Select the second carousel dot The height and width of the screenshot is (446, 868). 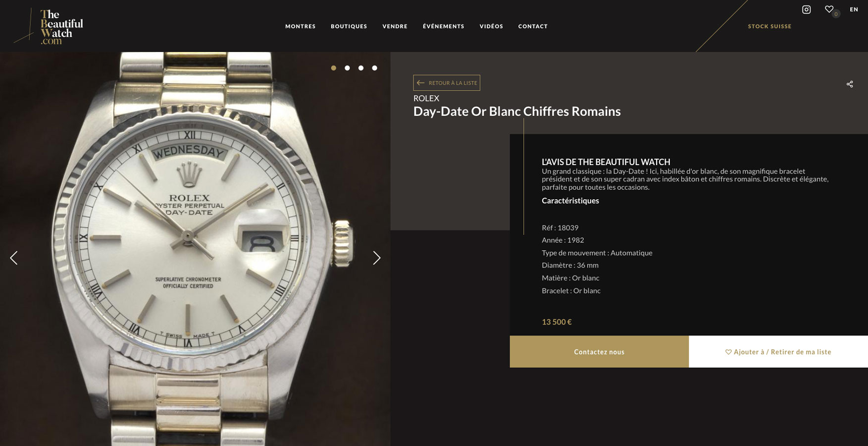pyautogui.click(x=347, y=68)
